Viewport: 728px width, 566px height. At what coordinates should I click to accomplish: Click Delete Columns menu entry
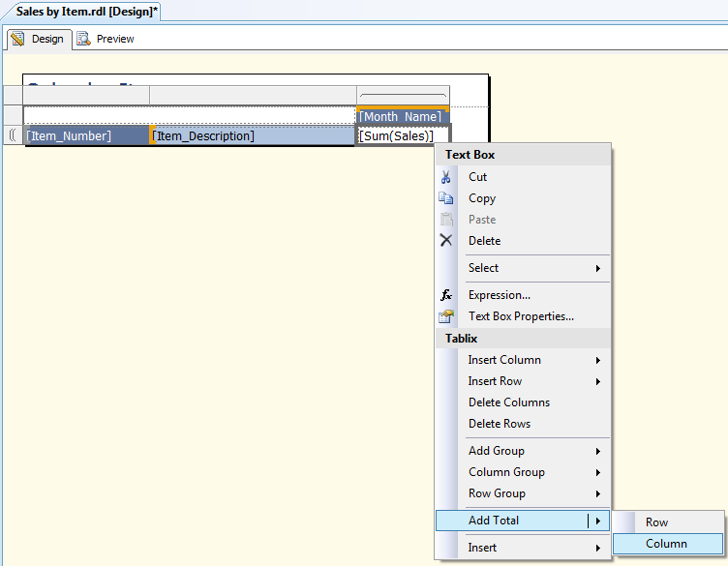point(509,402)
